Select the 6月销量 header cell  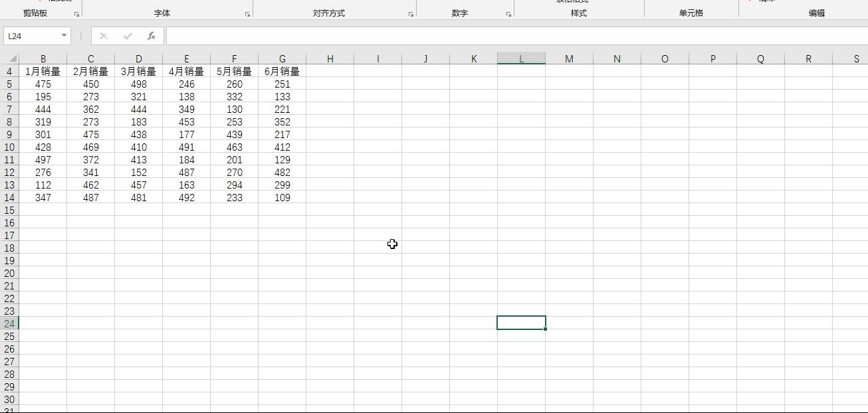click(x=282, y=71)
